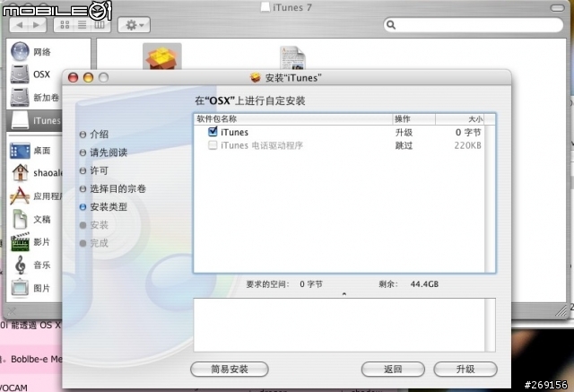Select the document file icon in Finder window

[292, 57]
